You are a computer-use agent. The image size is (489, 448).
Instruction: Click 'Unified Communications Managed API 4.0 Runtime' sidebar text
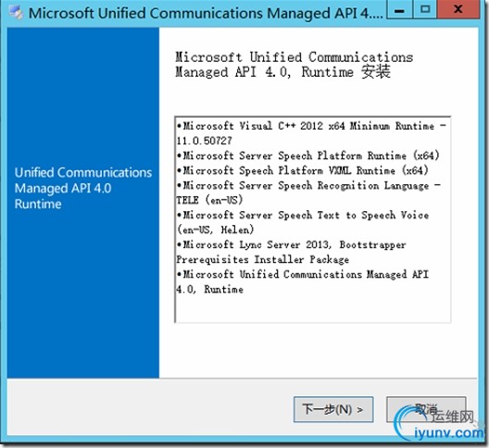click(83, 188)
